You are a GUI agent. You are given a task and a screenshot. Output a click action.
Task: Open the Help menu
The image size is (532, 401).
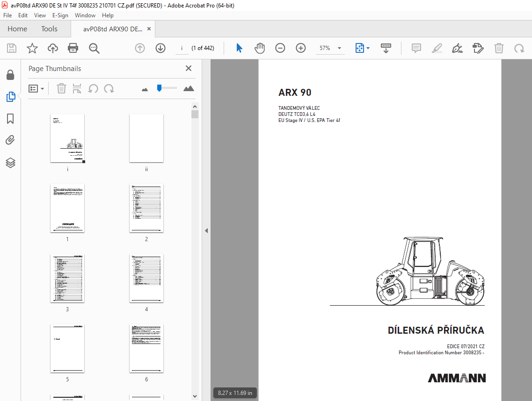(x=108, y=15)
